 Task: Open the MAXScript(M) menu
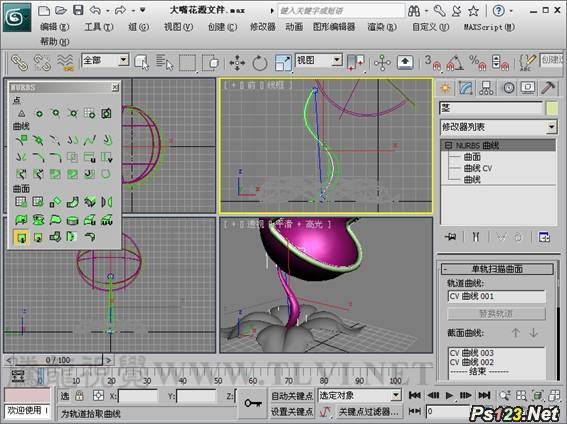tap(489, 27)
